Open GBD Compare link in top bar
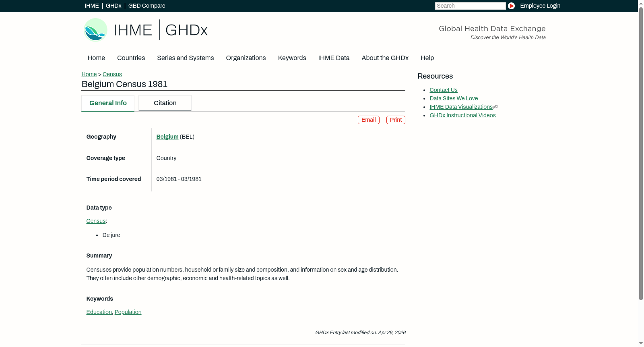The height and width of the screenshot is (347, 644). pos(147,6)
